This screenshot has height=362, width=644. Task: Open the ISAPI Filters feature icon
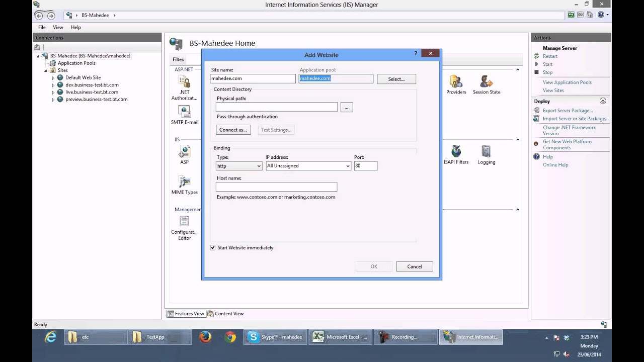tap(456, 155)
